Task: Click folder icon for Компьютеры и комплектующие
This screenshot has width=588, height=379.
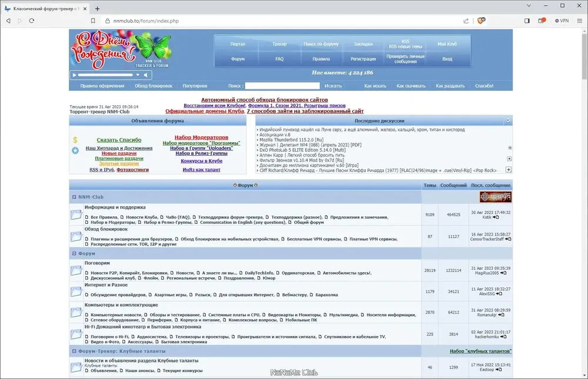Action: point(76,312)
